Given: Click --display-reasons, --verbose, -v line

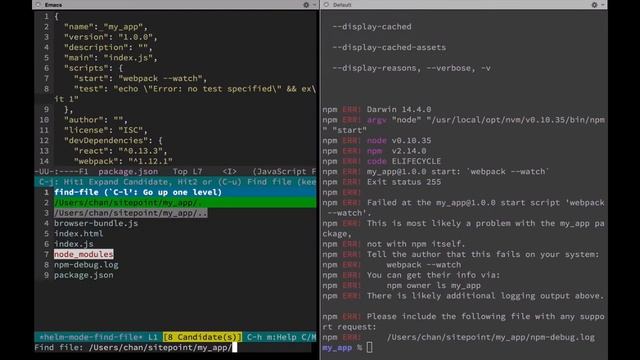Looking at the screenshot, I should 411,68.
